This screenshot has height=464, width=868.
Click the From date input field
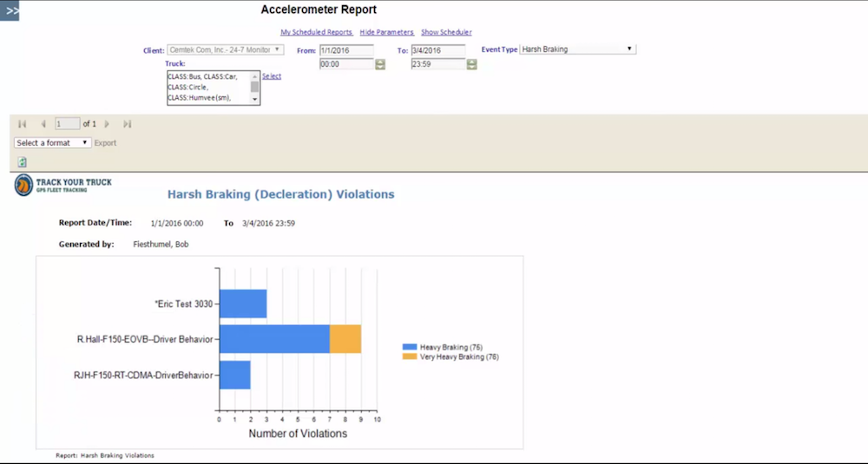click(345, 50)
